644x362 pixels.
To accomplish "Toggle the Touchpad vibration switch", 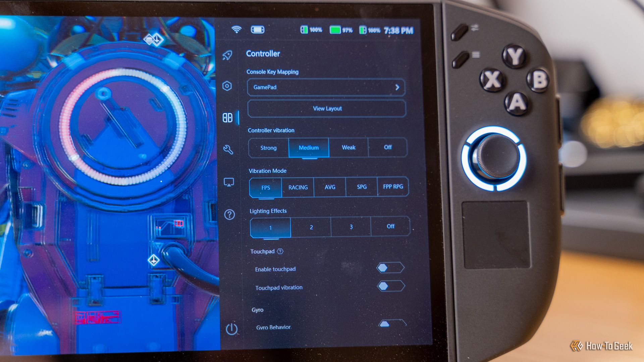I will point(391,286).
